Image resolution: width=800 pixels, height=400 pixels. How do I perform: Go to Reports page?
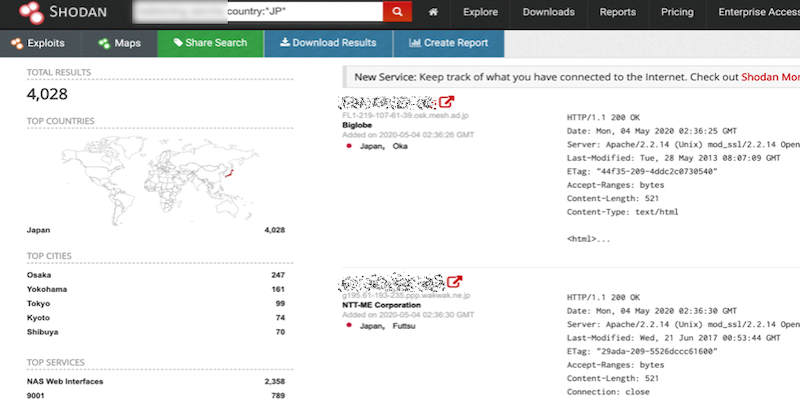(617, 12)
